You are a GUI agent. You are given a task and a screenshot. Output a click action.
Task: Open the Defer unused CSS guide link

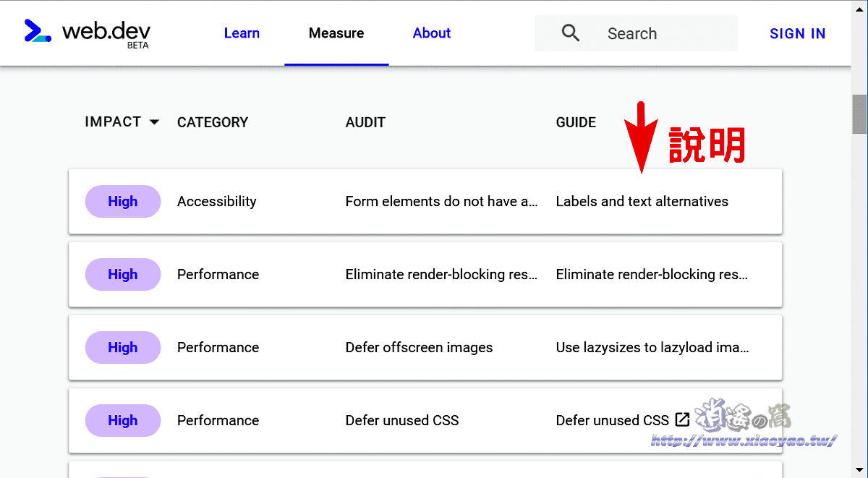[612, 421]
